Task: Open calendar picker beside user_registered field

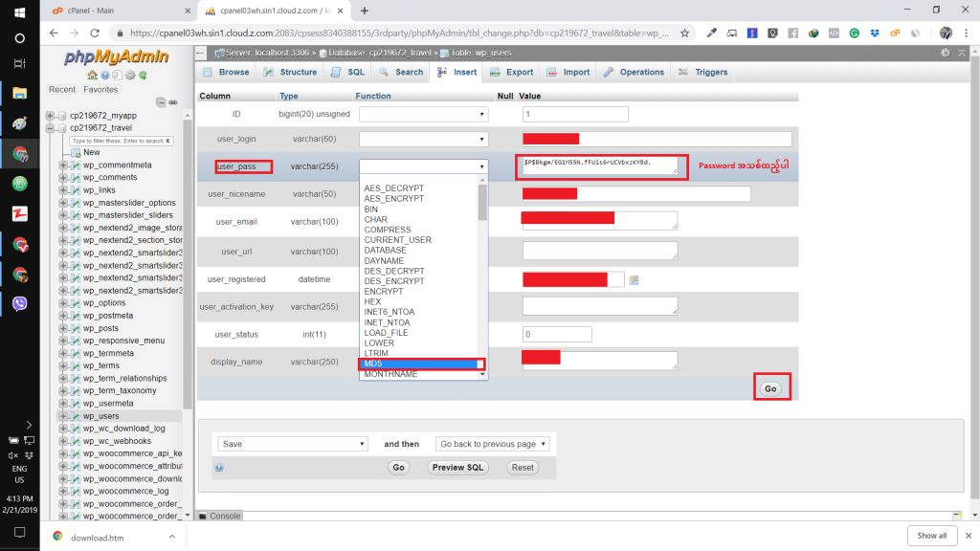Action: coord(634,279)
